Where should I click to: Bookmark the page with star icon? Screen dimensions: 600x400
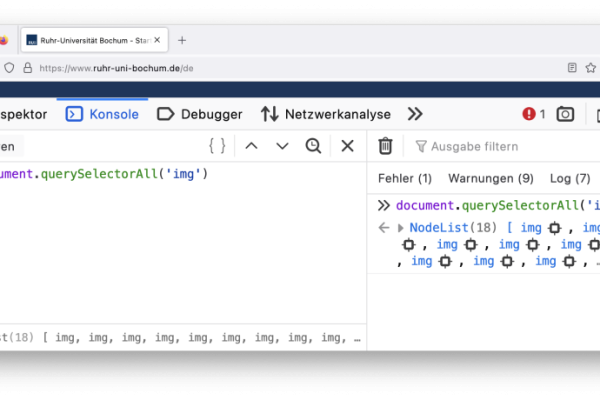[x=590, y=68]
